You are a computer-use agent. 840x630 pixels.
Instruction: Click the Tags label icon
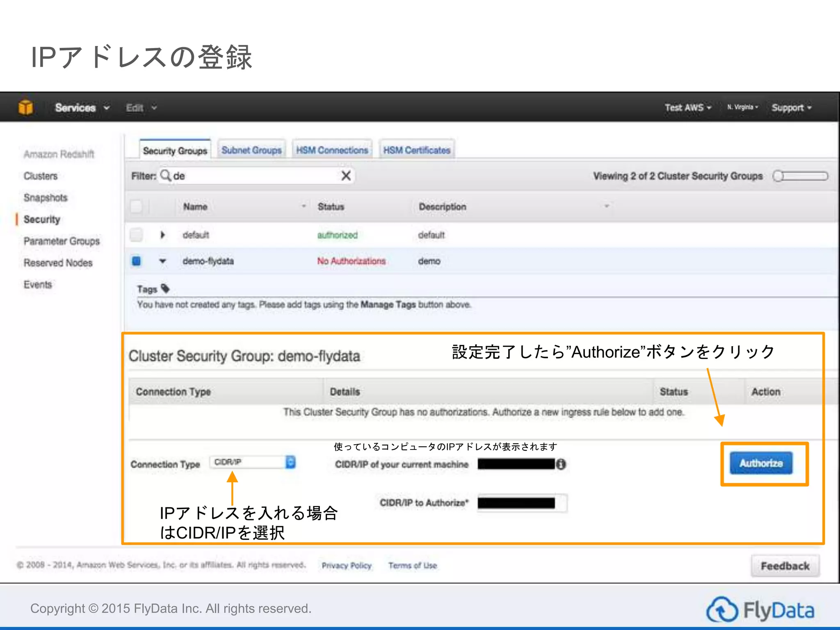tap(165, 289)
